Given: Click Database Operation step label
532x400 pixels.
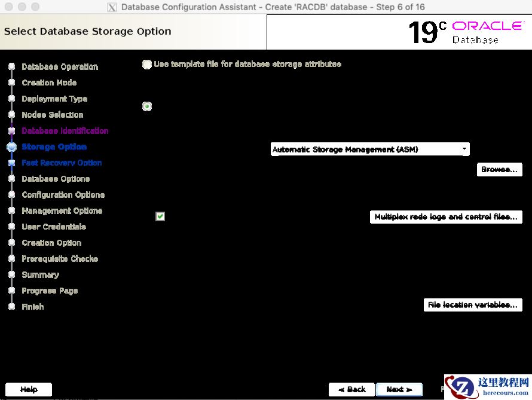Looking at the screenshot, I should (60, 67).
